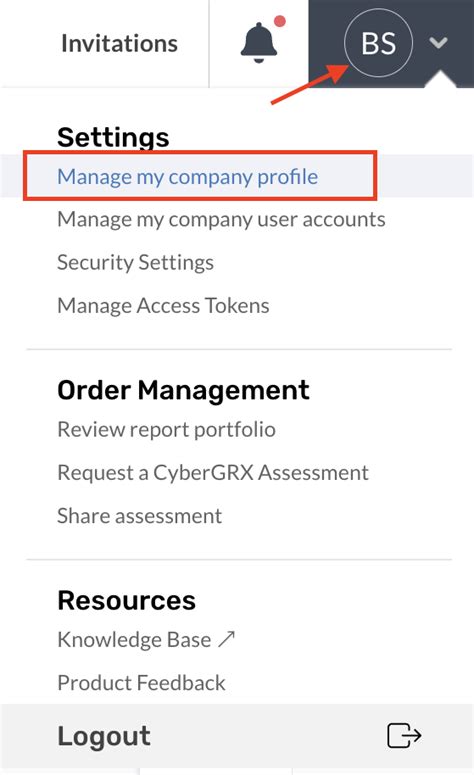Open the notifications bell
Screen dimensions: 474x775
tap(259, 43)
